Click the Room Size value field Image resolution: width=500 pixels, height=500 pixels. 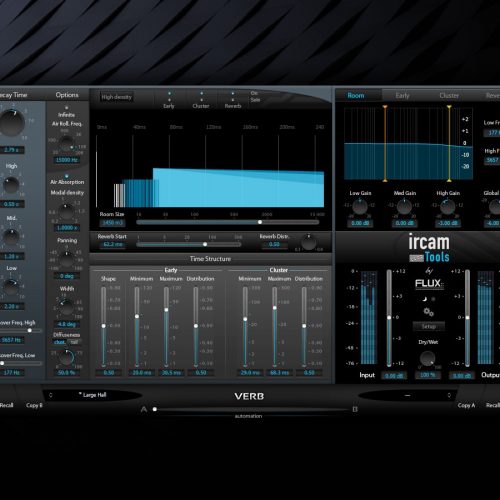pos(113,223)
